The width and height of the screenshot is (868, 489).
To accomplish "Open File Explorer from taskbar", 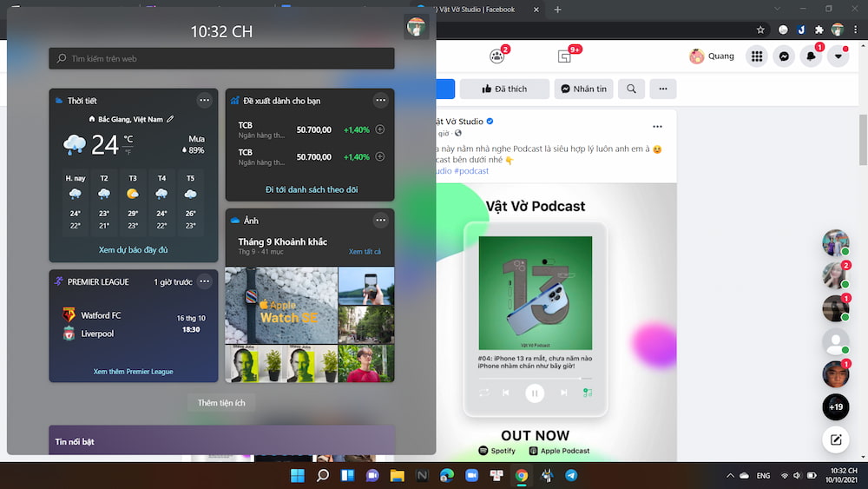I will (x=398, y=475).
